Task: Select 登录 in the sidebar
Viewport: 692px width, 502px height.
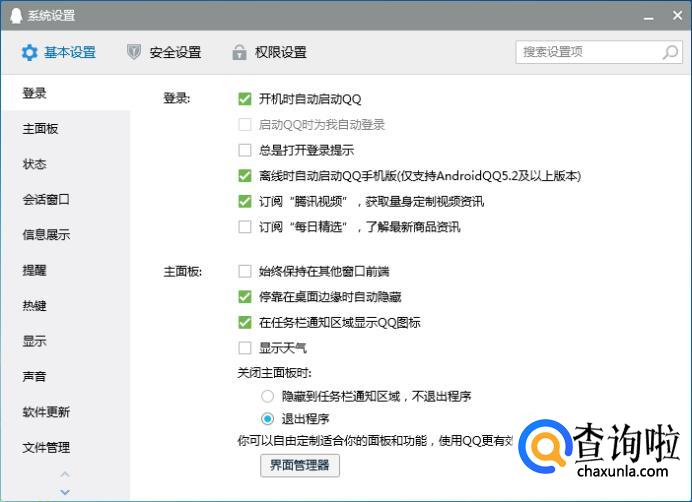Action: pyautogui.click(x=65, y=93)
